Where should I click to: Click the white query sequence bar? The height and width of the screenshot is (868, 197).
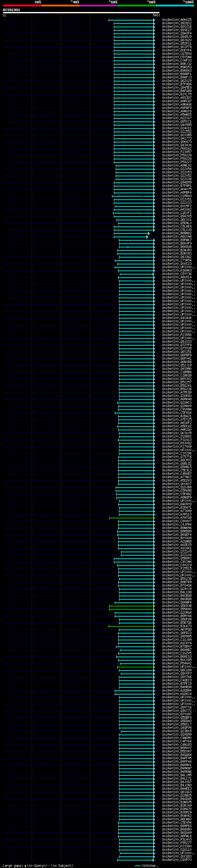tap(81, 12)
